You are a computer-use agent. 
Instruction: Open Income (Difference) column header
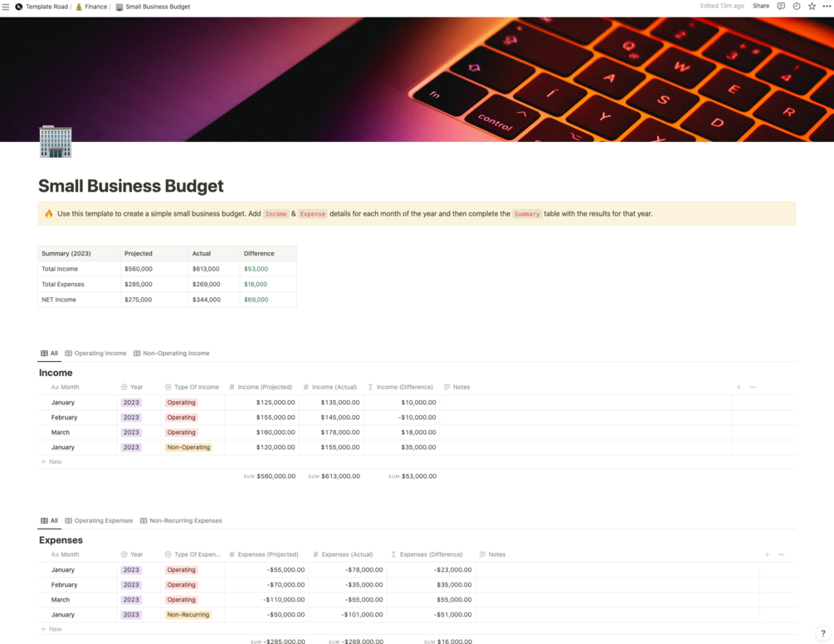pos(401,387)
